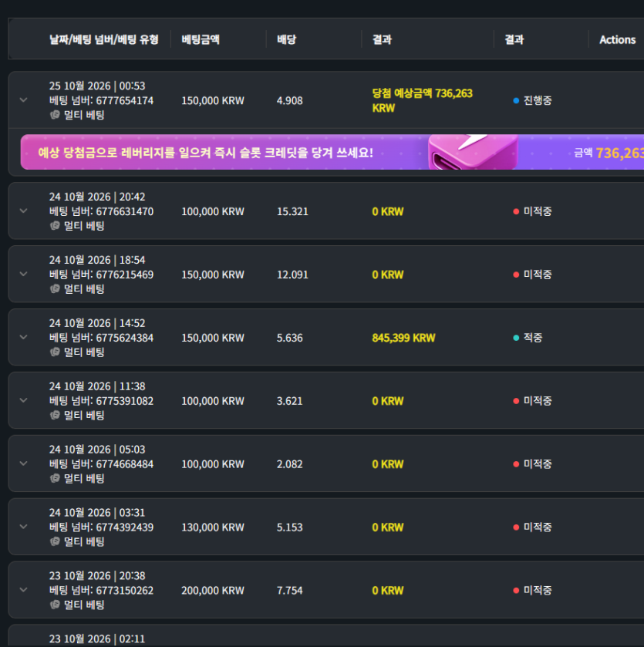Screen dimensions: 644x647
Task: Click multi-bet icon for bet 6777654174
Action: pyautogui.click(x=55, y=115)
